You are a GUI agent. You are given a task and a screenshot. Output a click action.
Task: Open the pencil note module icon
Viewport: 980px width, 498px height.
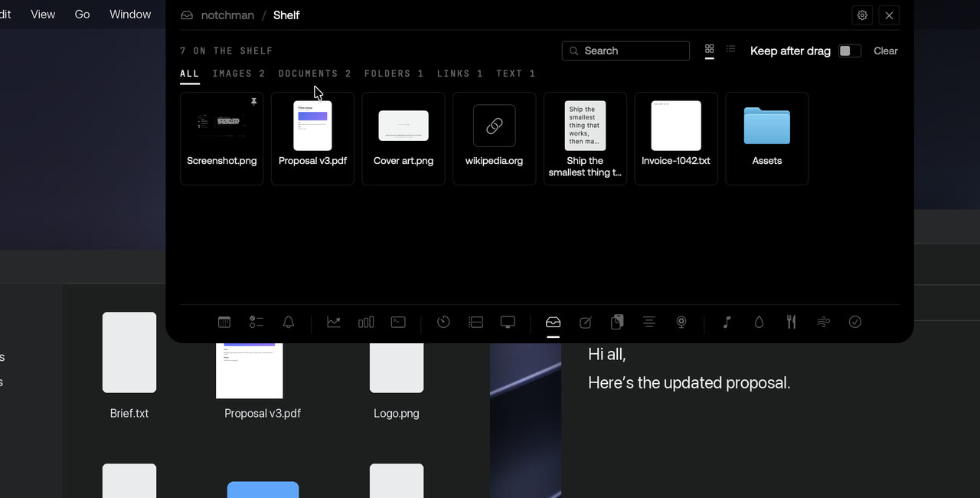click(585, 323)
